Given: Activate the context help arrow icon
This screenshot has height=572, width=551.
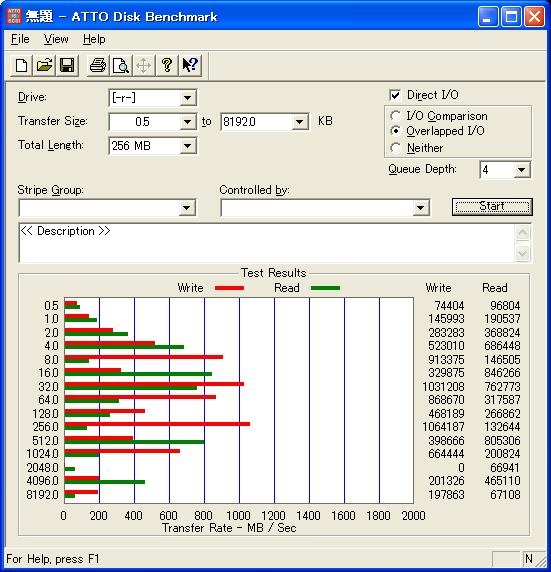Looking at the screenshot, I should click(190, 66).
